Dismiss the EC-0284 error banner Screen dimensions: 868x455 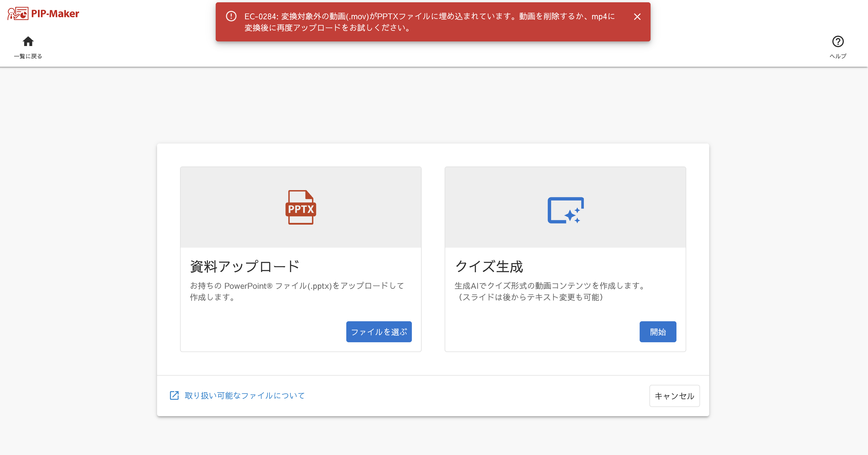637,16
